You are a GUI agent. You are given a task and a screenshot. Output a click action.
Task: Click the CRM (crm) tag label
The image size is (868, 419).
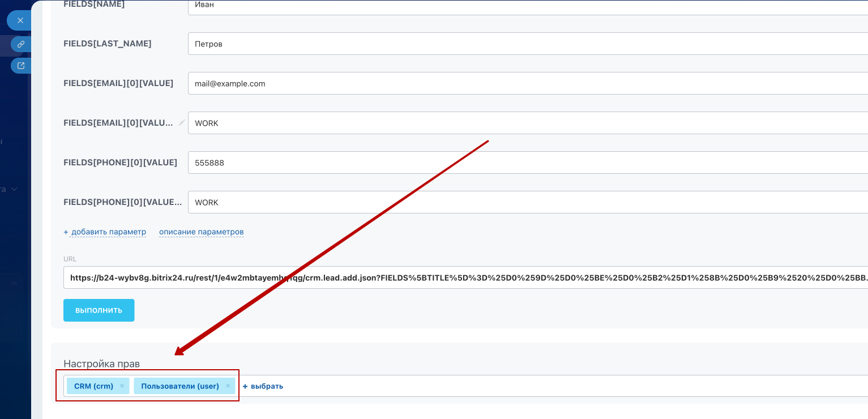point(93,386)
